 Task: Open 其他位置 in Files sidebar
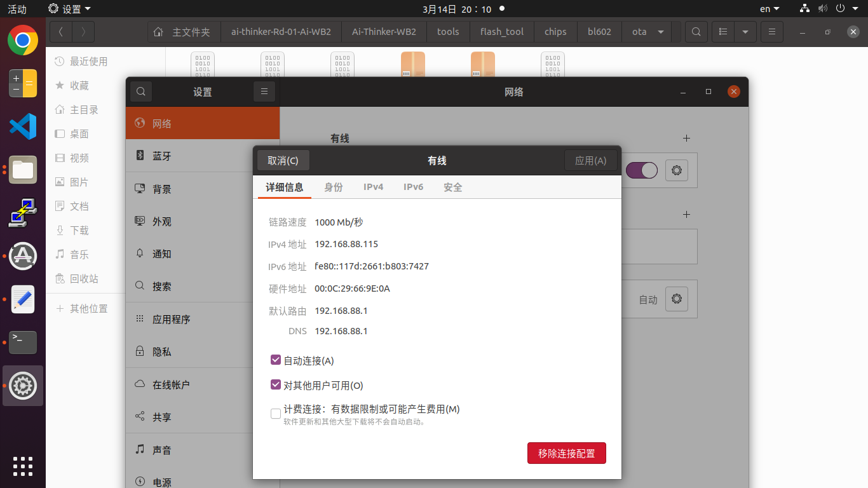click(86, 308)
